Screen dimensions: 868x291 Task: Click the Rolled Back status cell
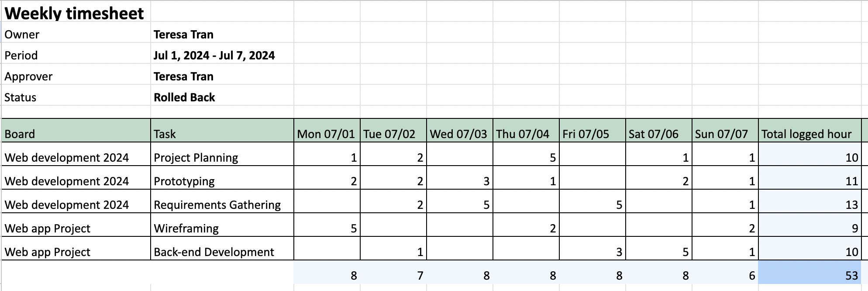click(x=184, y=97)
